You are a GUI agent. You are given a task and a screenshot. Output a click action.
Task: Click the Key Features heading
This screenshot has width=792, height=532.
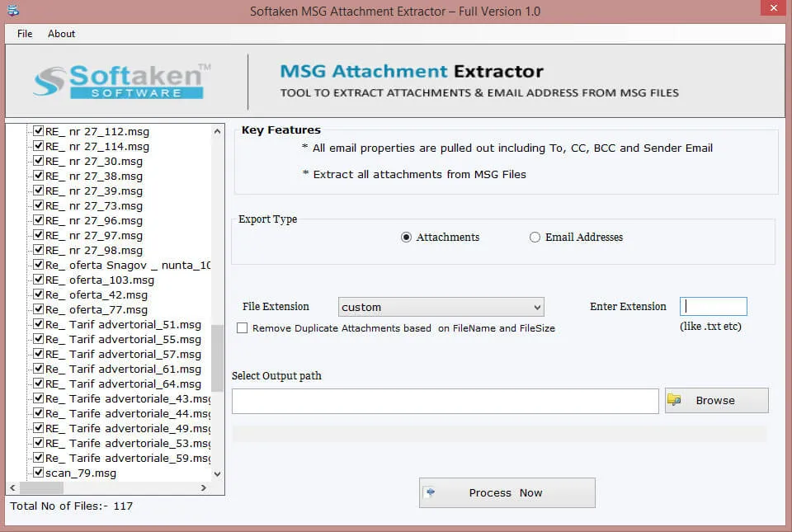coord(280,129)
